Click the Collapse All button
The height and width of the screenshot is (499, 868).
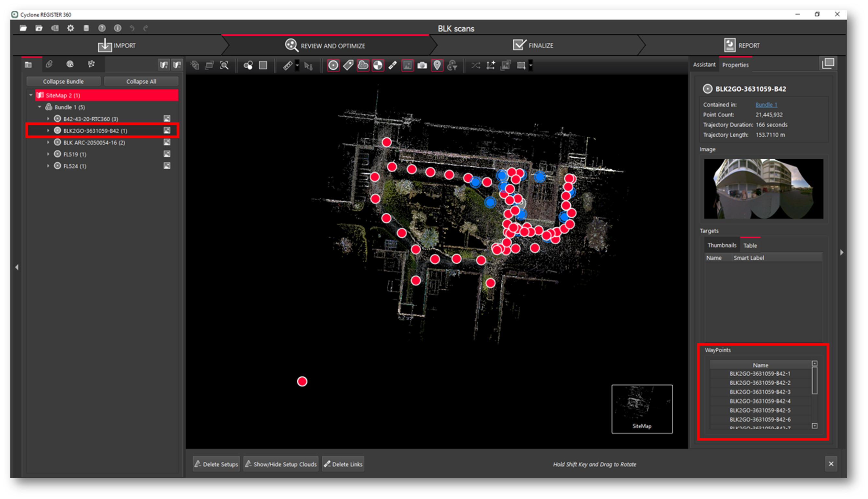click(141, 81)
